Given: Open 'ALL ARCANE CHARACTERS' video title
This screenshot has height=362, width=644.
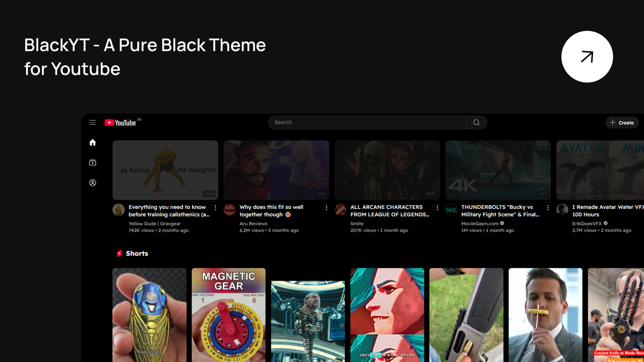Looking at the screenshot, I should pyautogui.click(x=390, y=211).
